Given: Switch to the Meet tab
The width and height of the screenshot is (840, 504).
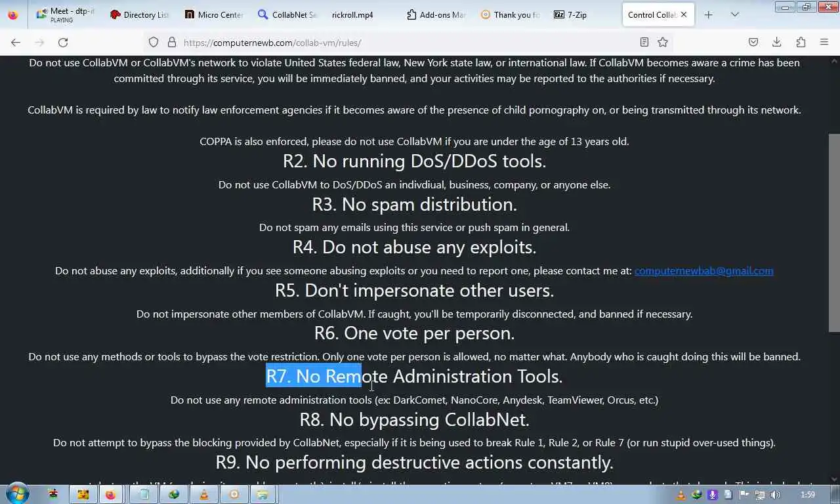Looking at the screenshot, I should pyautogui.click(x=66, y=14).
